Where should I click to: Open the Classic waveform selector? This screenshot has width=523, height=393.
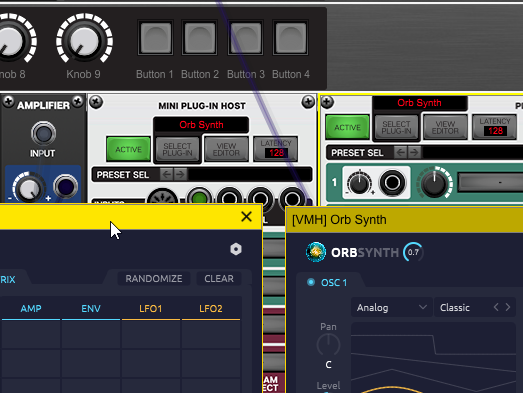(474, 307)
